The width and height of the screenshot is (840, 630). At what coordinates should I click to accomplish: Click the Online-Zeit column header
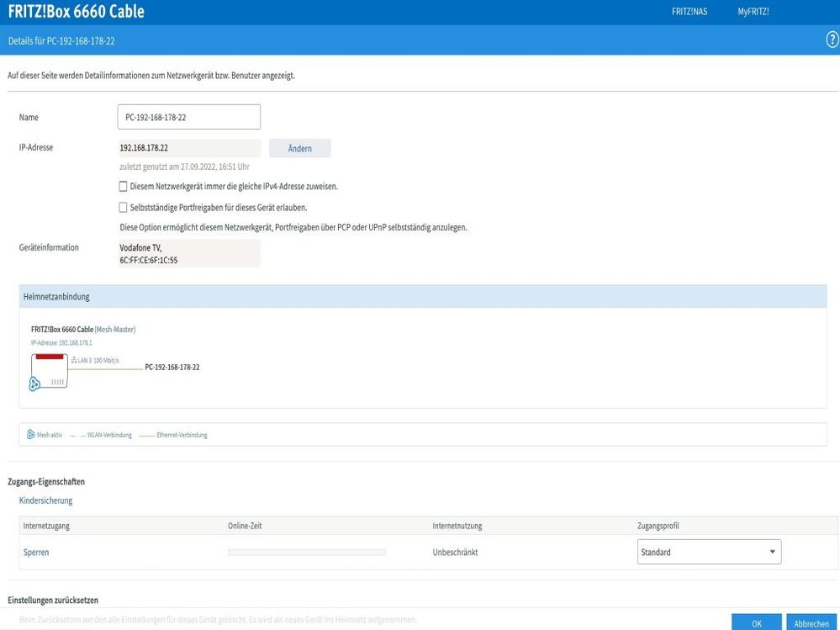245,526
